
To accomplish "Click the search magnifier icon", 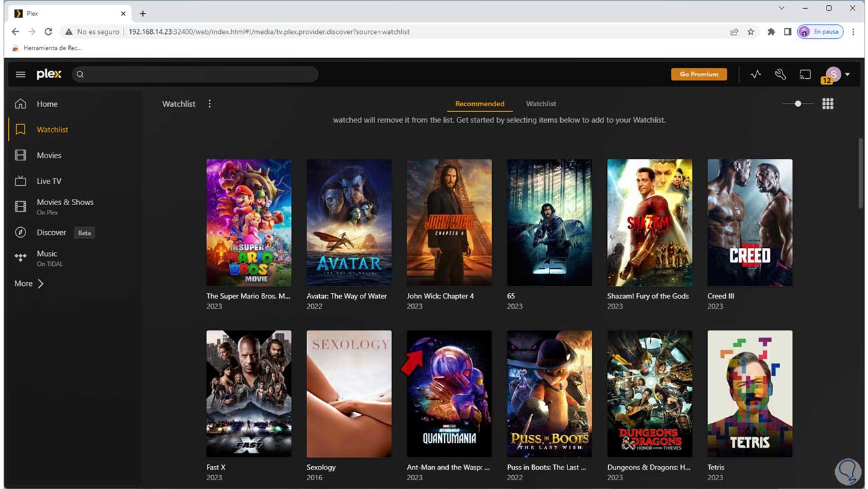I will [x=80, y=74].
